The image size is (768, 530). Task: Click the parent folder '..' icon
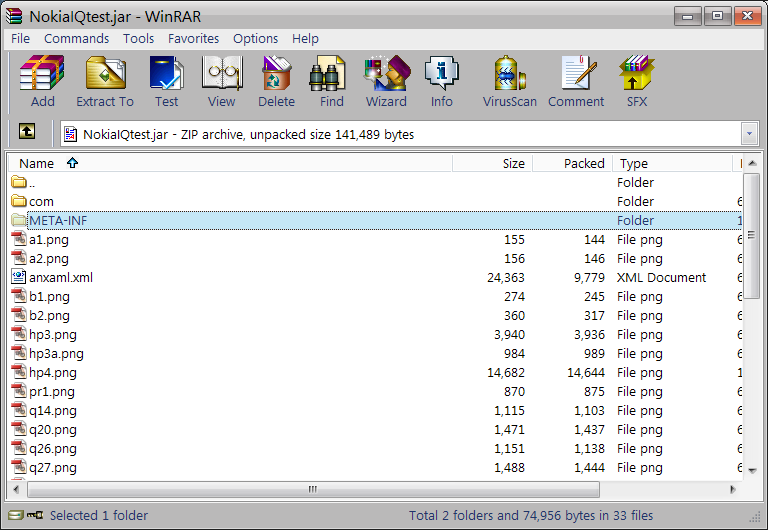(19, 182)
